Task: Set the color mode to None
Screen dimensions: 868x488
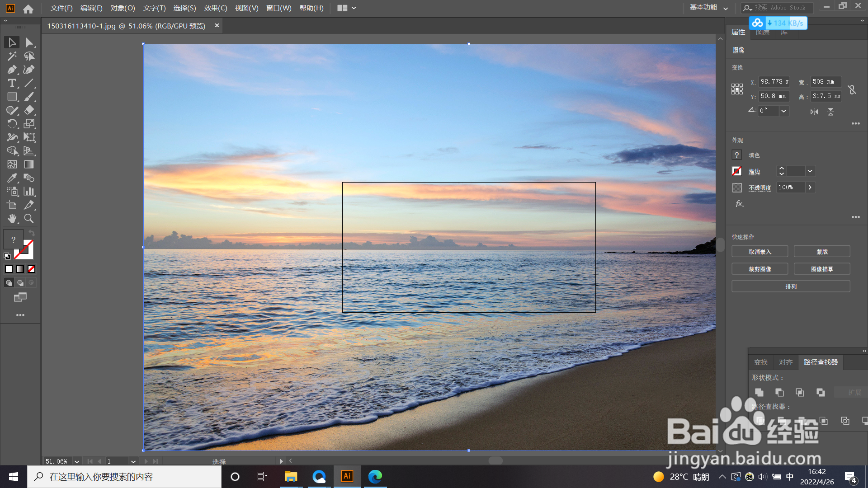Action: [32, 269]
